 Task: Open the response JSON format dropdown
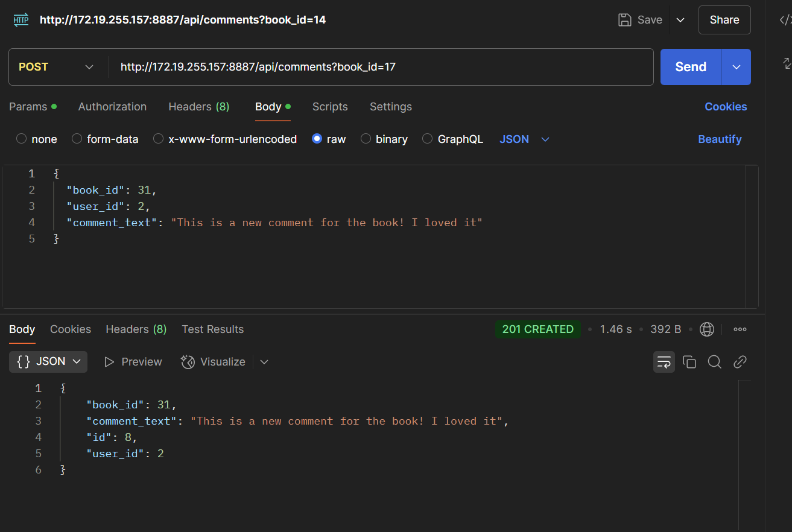[48, 362]
